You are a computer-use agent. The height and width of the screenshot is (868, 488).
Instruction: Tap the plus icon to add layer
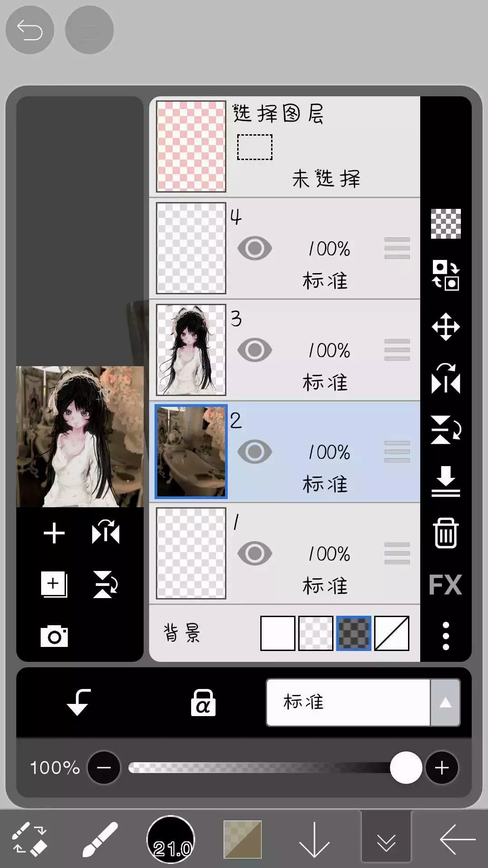click(54, 533)
